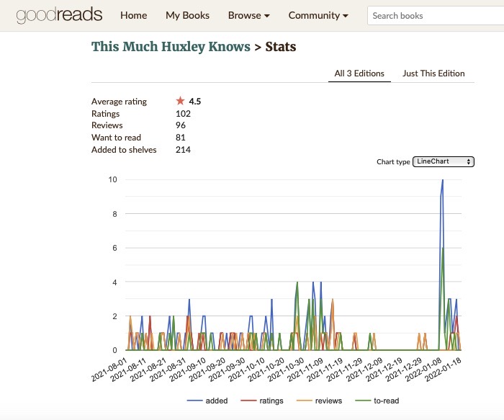Click the orange 'reviews' legend swatch
This screenshot has width=504, height=420.
(305, 401)
